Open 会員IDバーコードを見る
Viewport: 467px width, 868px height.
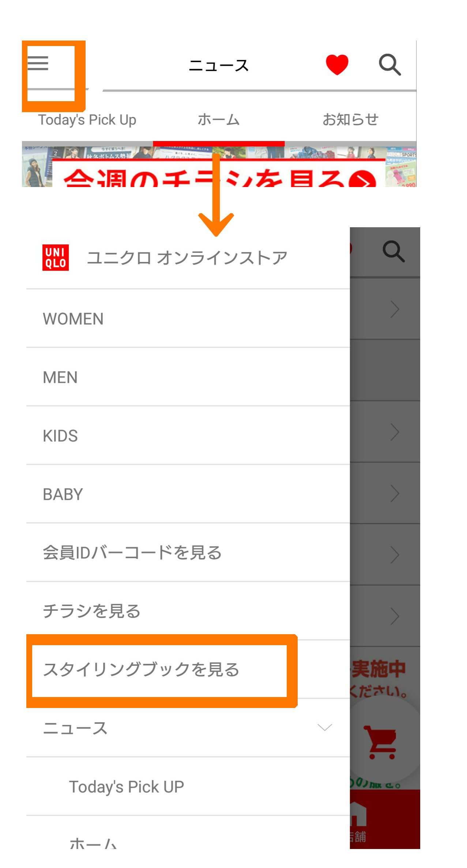(x=132, y=553)
